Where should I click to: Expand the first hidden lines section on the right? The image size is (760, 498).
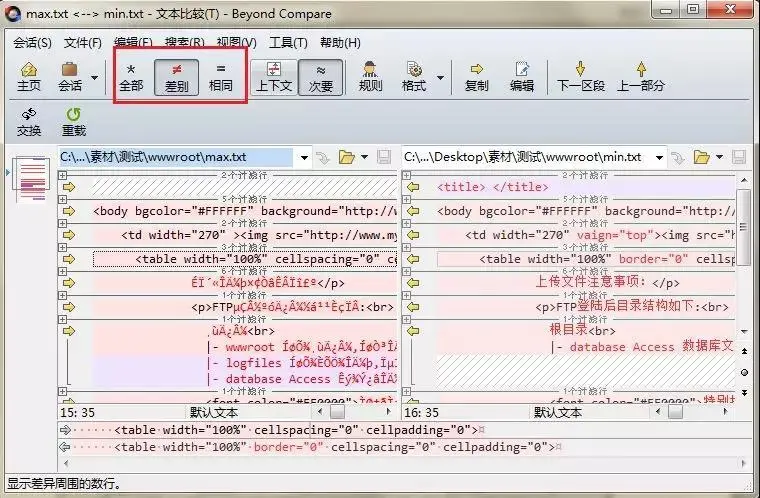pyautogui.click(x=407, y=176)
